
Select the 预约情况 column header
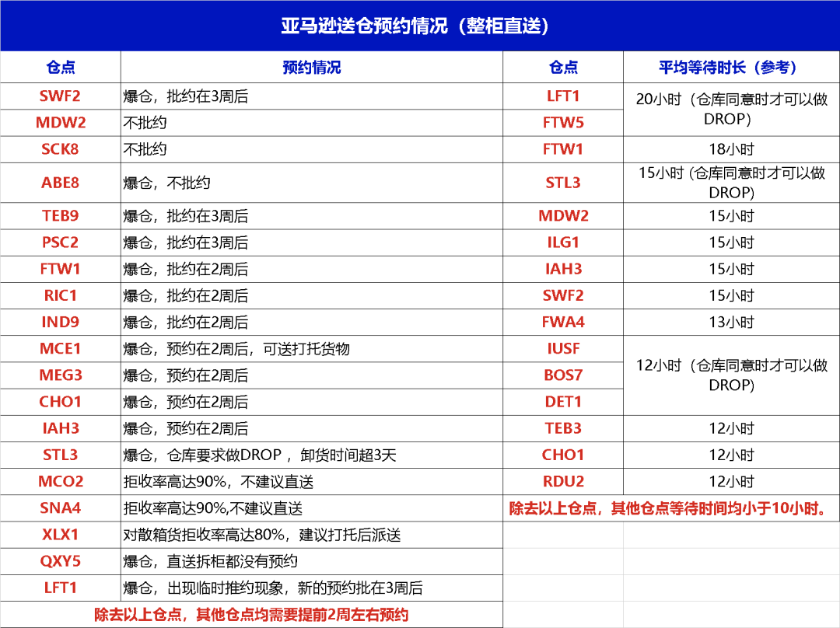tap(311, 68)
